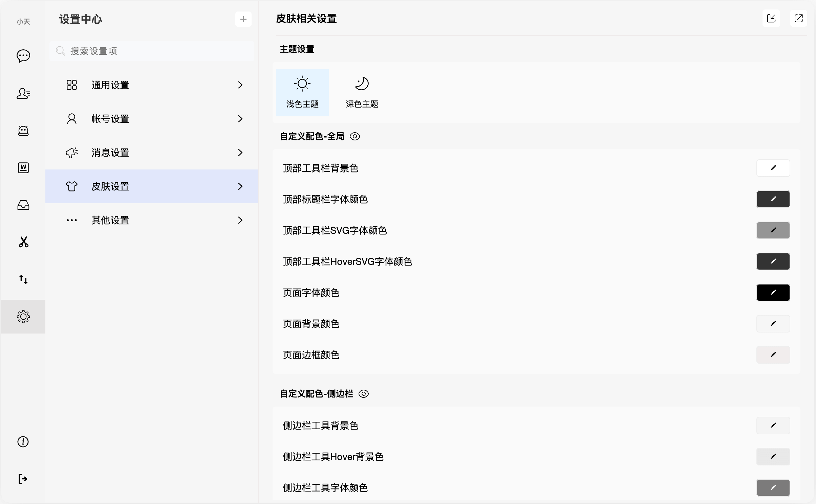The image size is (816, 504).
Task: Open the info circle icon
Action: [23, 442]
